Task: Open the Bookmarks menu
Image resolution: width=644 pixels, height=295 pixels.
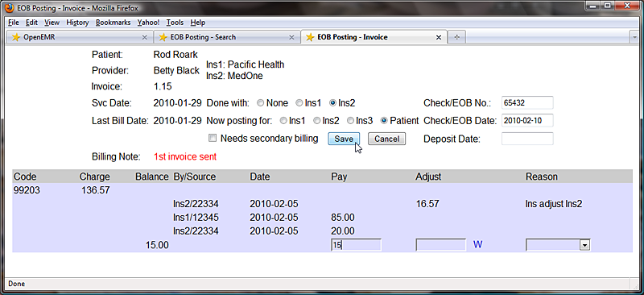Action: point(113,23)
